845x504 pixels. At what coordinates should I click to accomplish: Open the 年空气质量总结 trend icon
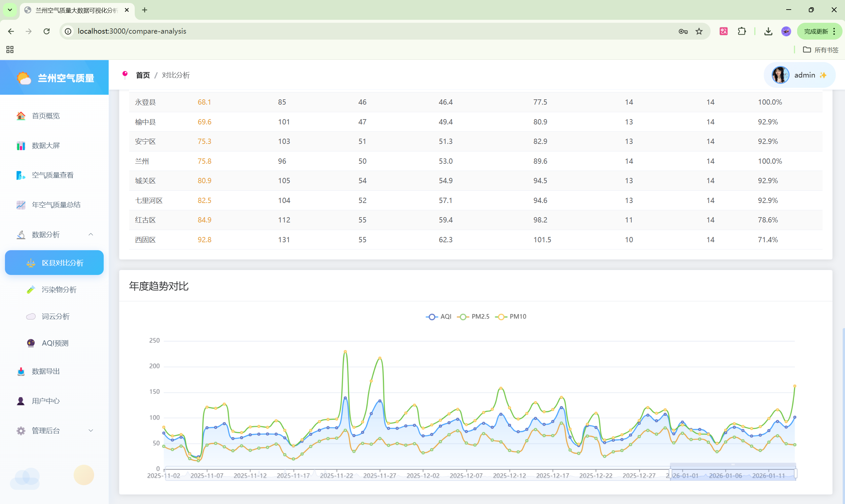pos(21,205)
